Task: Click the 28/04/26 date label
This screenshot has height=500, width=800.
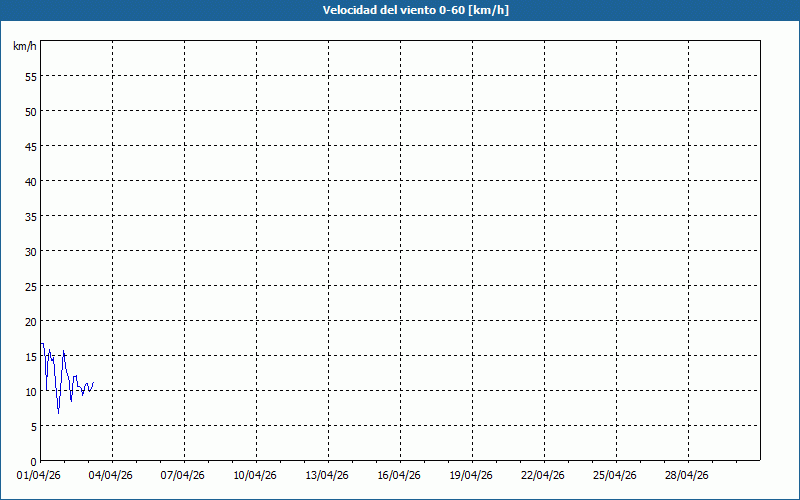Action: pyautogui.click(x=688, y=476)
